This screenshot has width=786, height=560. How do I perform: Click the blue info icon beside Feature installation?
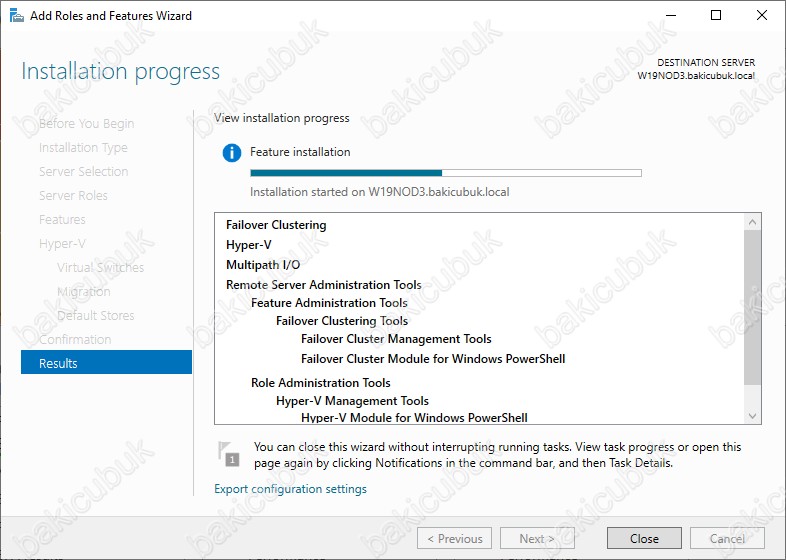tap(232, 152)
